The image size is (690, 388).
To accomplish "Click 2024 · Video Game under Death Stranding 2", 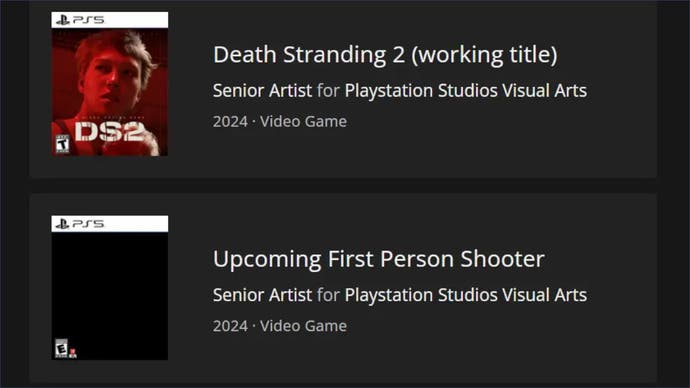I will point(280,121).
